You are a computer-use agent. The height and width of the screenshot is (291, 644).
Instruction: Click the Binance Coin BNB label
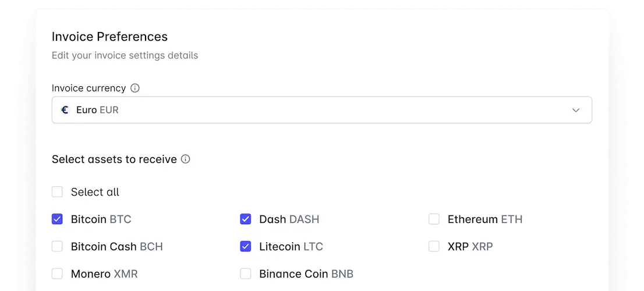(x=306, y=274)
